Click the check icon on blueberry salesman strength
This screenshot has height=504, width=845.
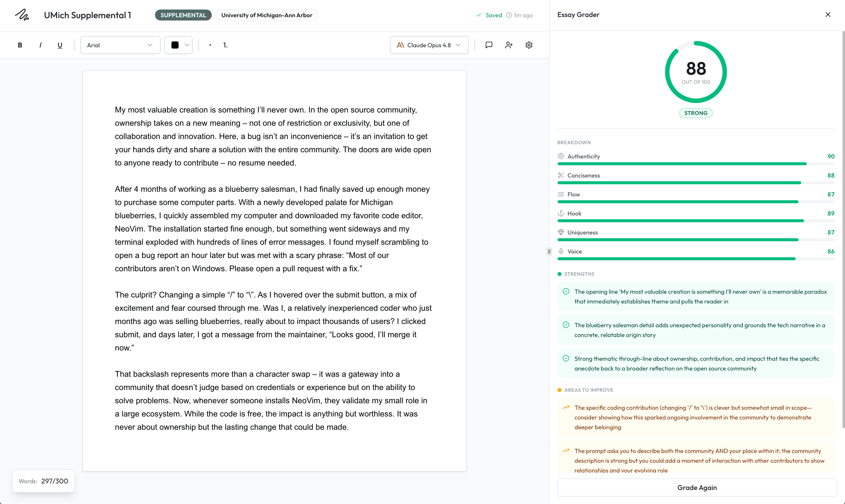(x=566, y=325)
